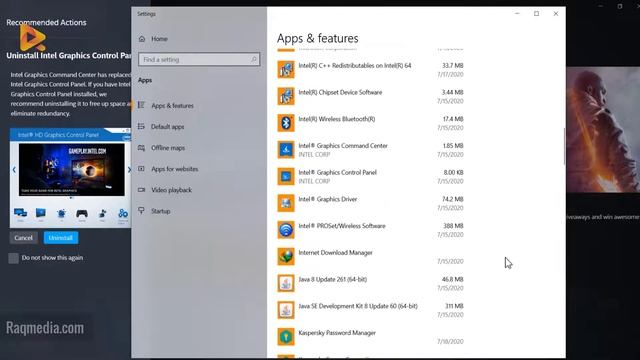Screen dimensions: 640x360
Task: Close the Settings window
Action: pyautogui.click(x=556, y=13)
